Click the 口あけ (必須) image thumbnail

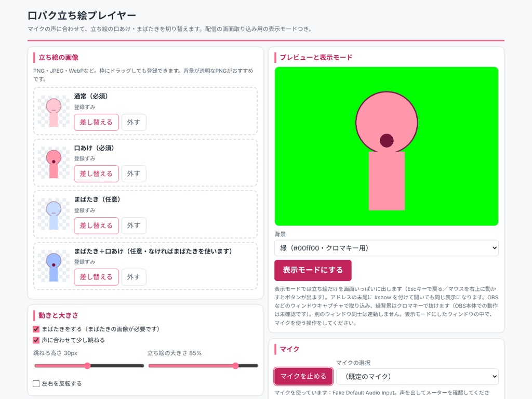(x=54, y=163)
